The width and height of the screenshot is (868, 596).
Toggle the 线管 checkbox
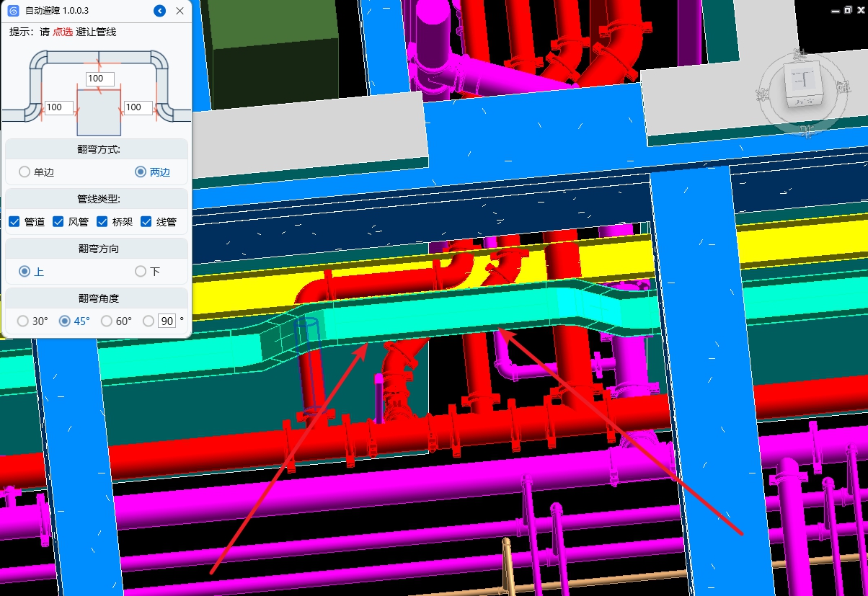(x=146, y=222)
